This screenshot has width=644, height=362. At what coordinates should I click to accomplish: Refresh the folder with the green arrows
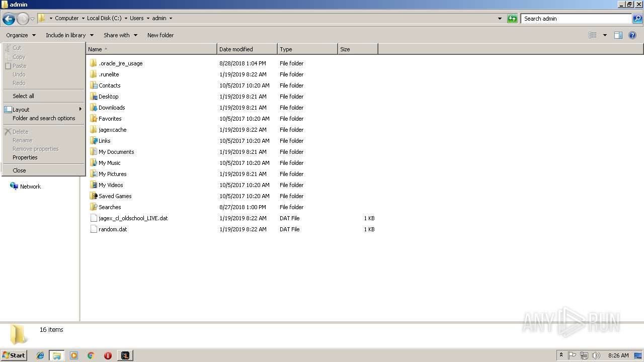coord(512,19)
